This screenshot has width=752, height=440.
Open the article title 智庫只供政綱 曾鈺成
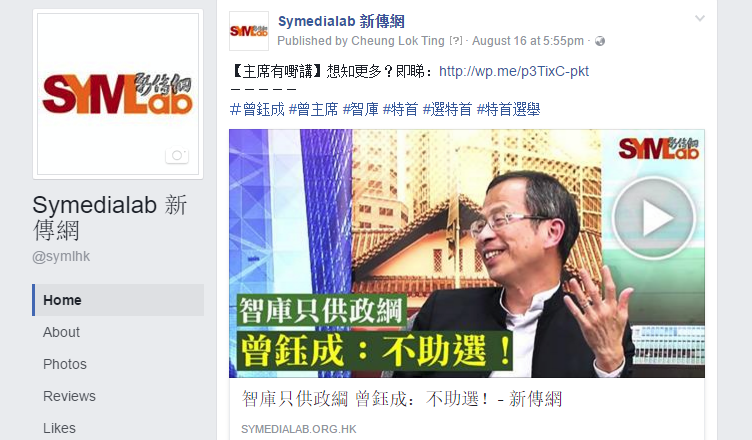click(x=401, y=399)
